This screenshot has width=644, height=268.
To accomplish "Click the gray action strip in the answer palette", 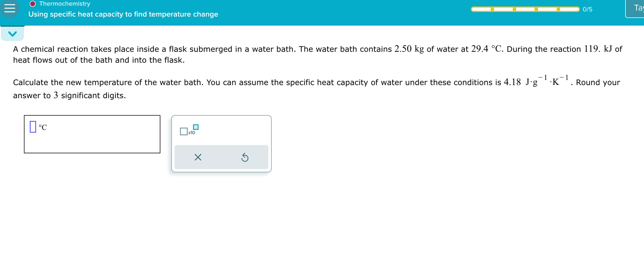I will 221,157.
